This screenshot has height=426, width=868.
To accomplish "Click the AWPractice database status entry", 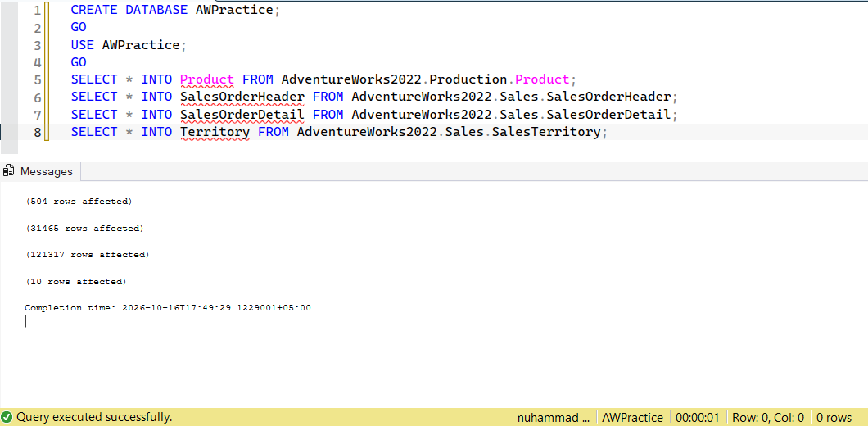I will (633, 418).
